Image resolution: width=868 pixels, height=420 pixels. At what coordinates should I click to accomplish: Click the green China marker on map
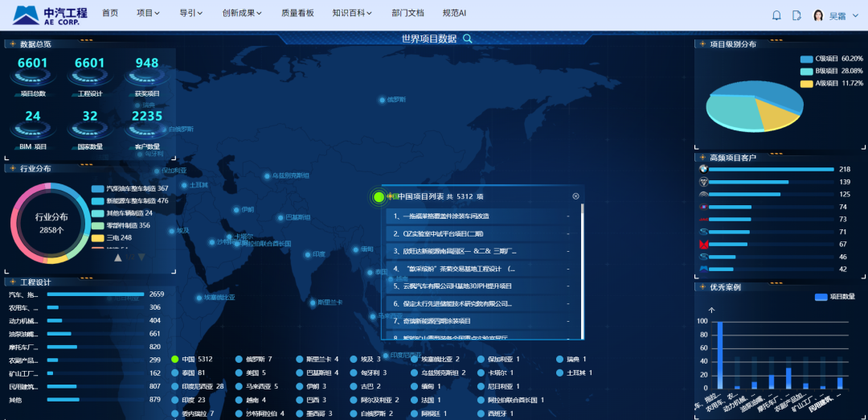tap(379, 196)
